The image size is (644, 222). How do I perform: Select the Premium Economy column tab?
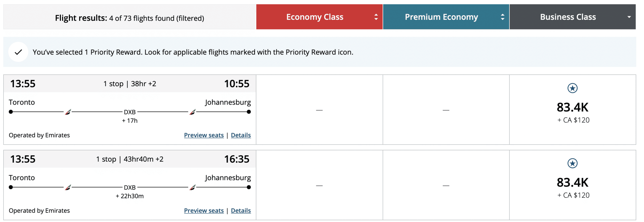coord(441,17)
